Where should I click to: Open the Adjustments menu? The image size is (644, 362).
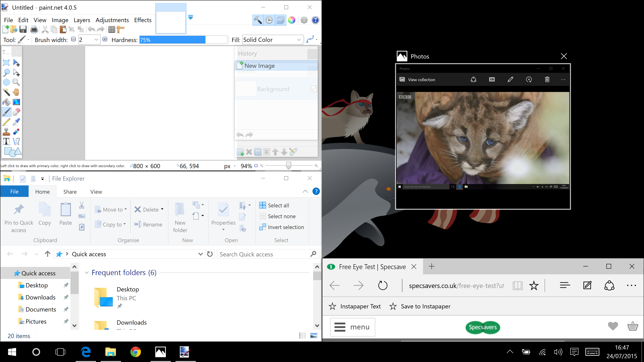(112, 20)
